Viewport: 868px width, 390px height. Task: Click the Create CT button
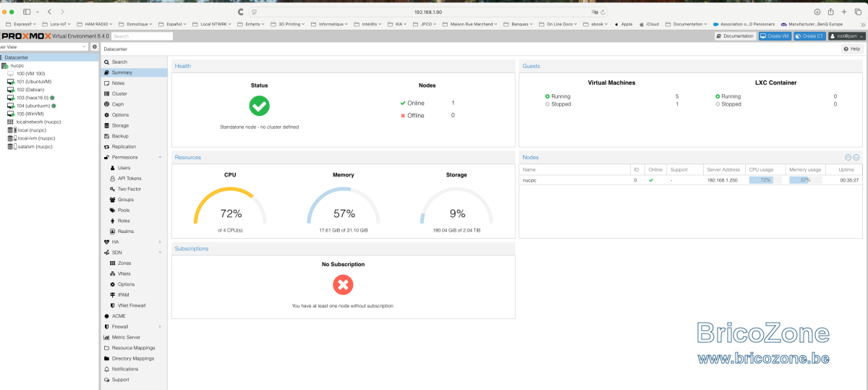tap(809, 35)
